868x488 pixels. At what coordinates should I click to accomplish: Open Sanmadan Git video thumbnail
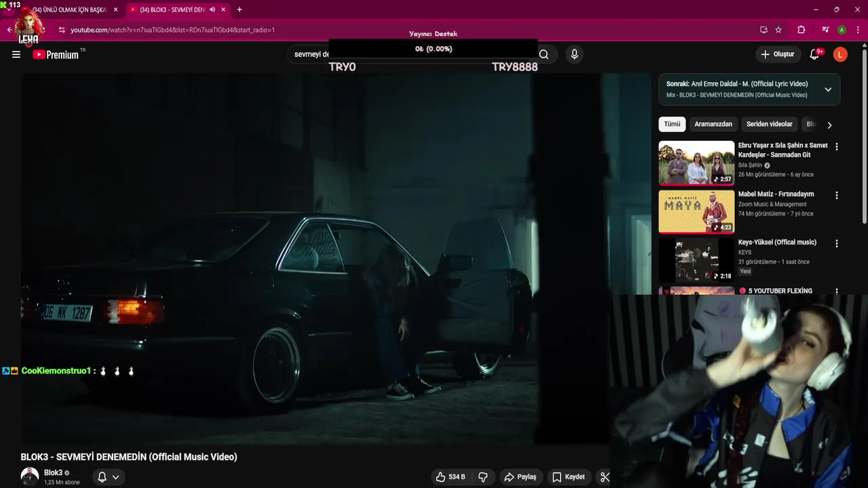click(x=696, y=163)
